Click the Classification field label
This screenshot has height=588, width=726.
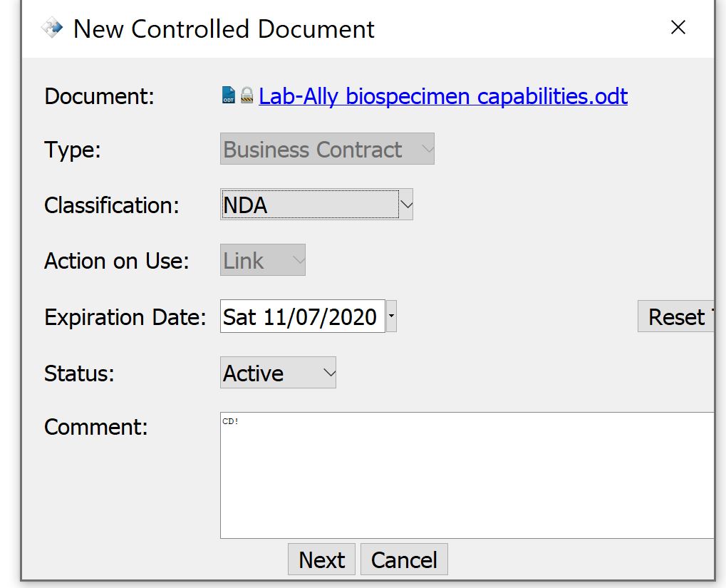pyautogui.click(x=112, y=205)
